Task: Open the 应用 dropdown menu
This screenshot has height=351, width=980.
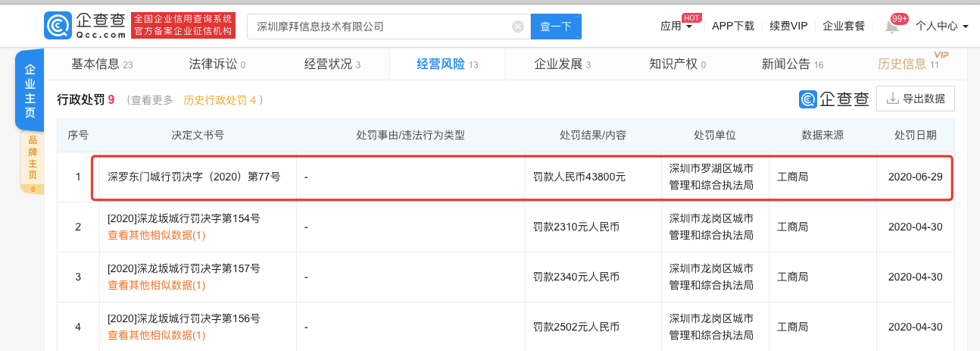Action: coord(676,26)
